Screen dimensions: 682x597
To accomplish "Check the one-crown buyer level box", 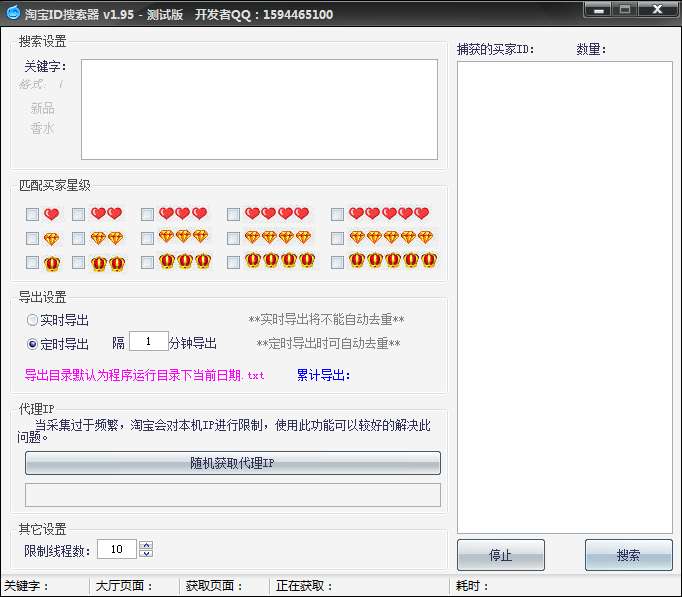I will click(32, 262).
